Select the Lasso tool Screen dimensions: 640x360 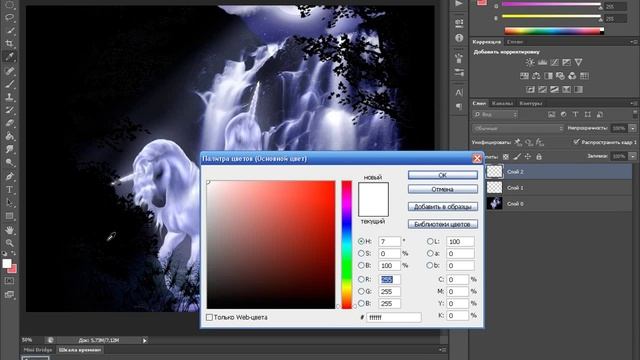(9, 18)
